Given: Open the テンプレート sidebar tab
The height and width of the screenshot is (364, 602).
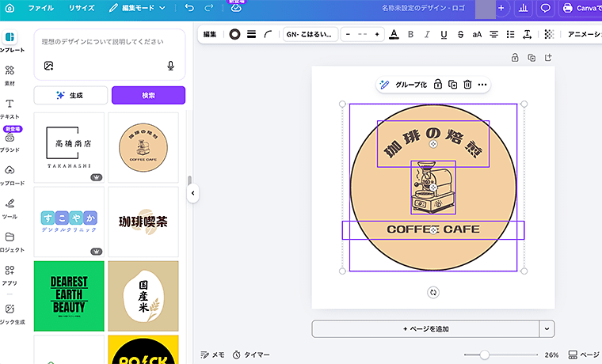Looking at the screenshot, I should pos(10,41).
